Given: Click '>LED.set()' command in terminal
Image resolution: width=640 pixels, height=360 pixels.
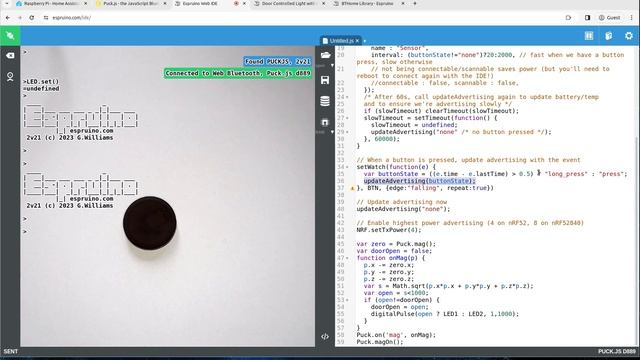Looking at the screenshot, I should pyautogui.click(x=41, y=82).
